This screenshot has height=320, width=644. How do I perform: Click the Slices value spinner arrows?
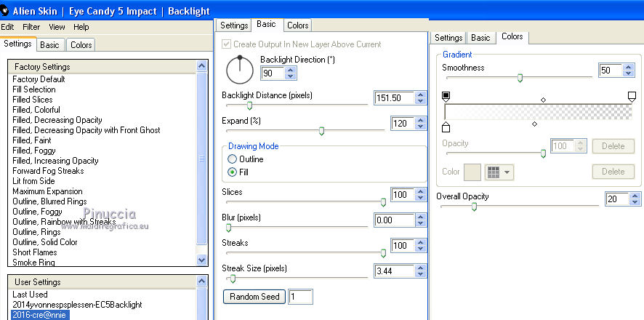[x=419, y=195]
